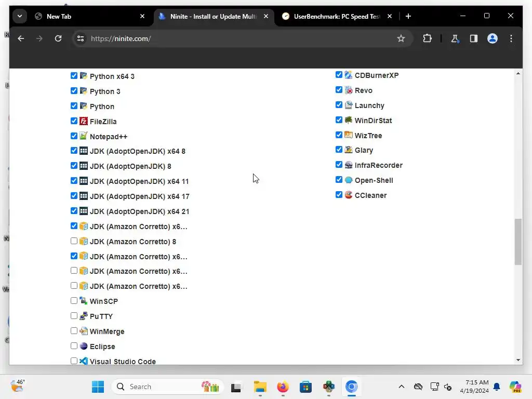Click the JDK Amazon Corretto 8 icon
The image size is (532, 399).
(84, 241)
